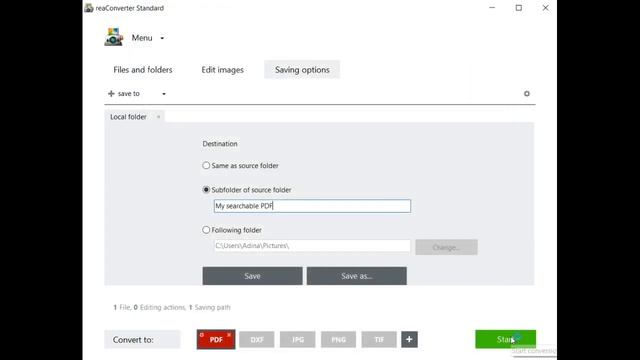Expand the save to dropdown arrow
The height and width of the screenshot is (360, 640).
pos(164,94)
